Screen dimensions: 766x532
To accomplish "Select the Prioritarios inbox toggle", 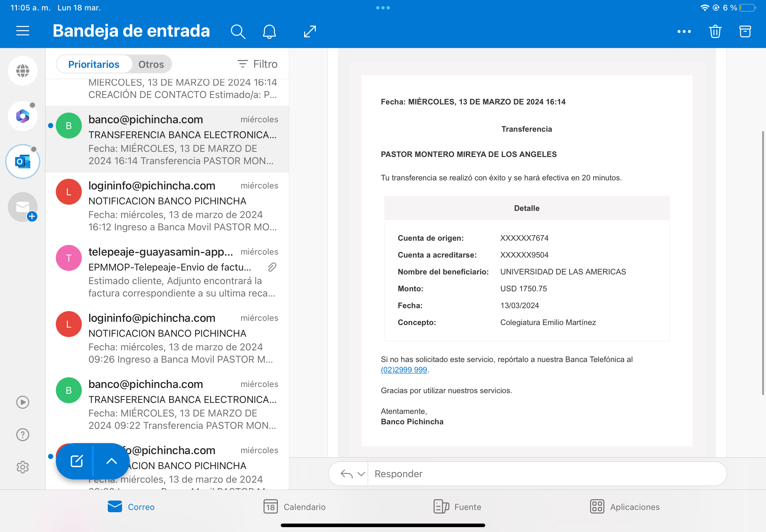I will pyautogui.click(x=94, y=64).
